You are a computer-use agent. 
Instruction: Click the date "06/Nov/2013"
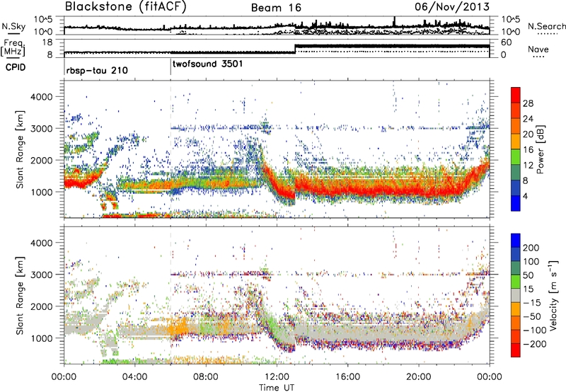[452, 6]
